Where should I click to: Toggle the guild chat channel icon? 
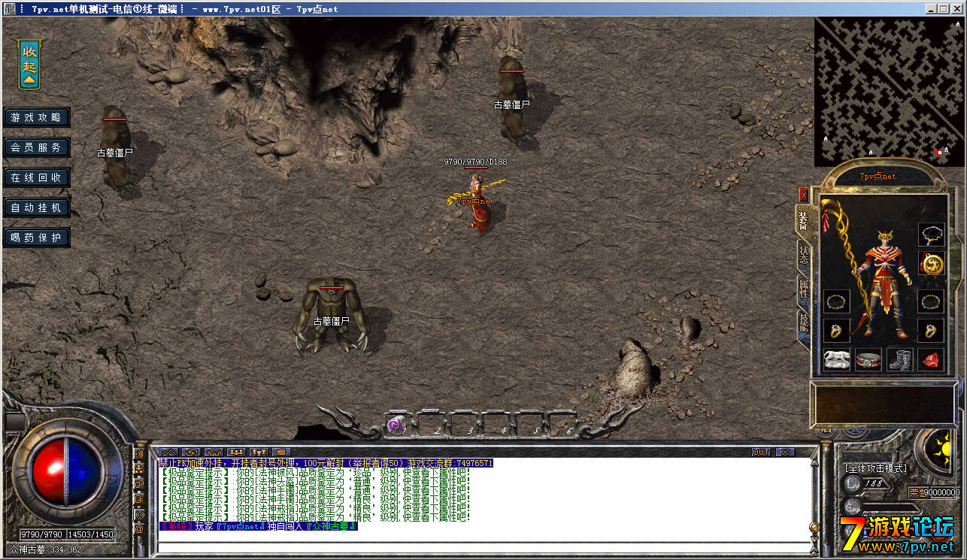coord(139,483)
